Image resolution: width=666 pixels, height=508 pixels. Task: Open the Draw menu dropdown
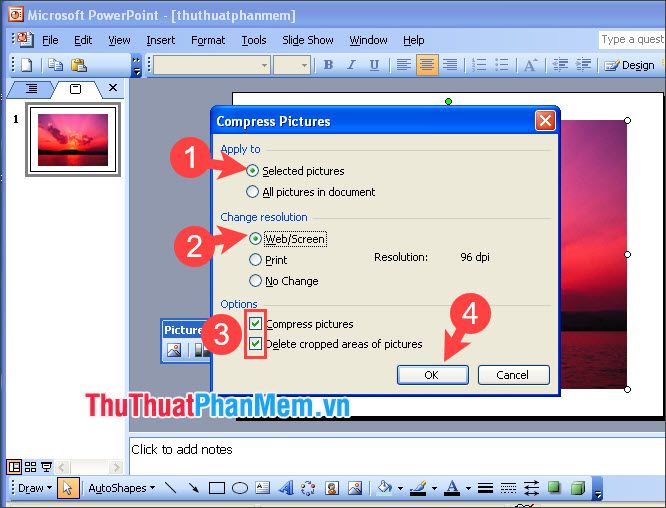35,488
